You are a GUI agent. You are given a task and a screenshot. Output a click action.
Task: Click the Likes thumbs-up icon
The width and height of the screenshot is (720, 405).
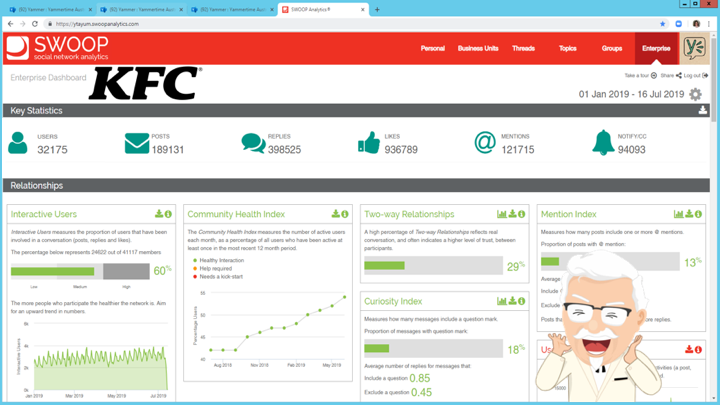(x=369, y=143)
